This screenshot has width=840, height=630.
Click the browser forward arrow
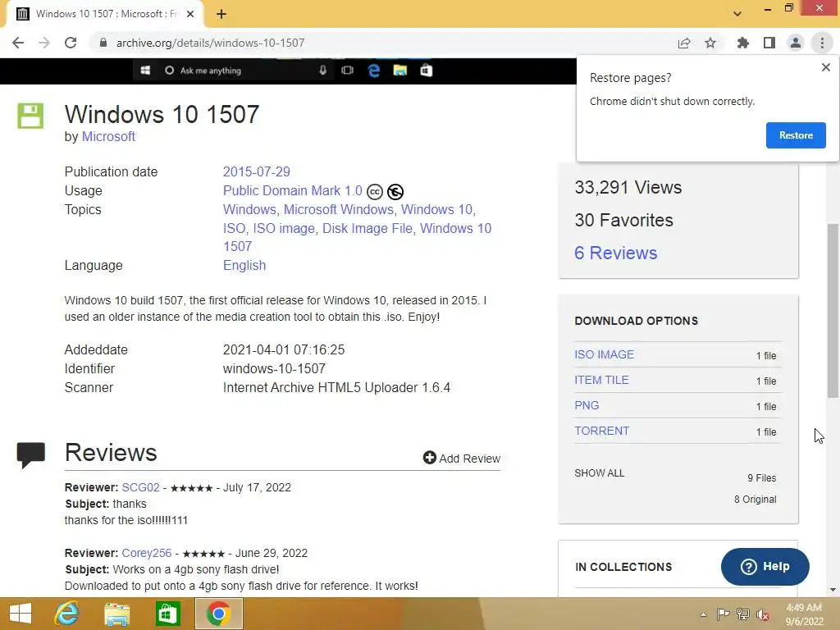tap(44, 43)
